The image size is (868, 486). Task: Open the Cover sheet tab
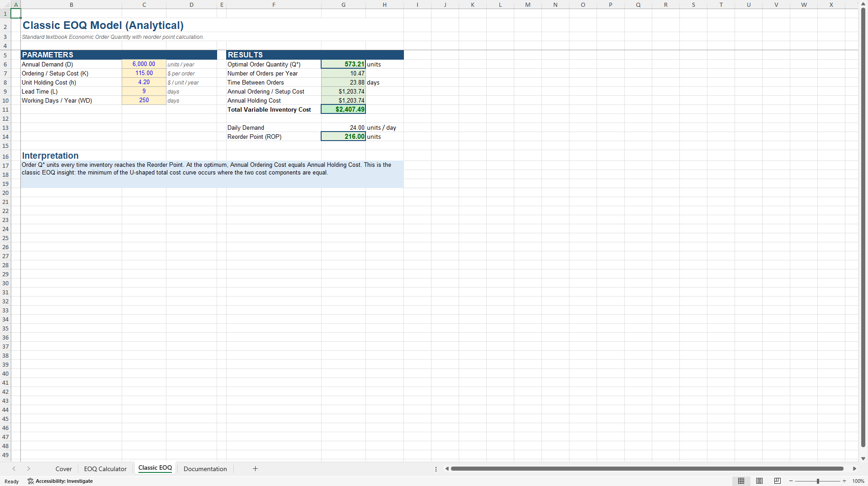click(x=64, y=469)
